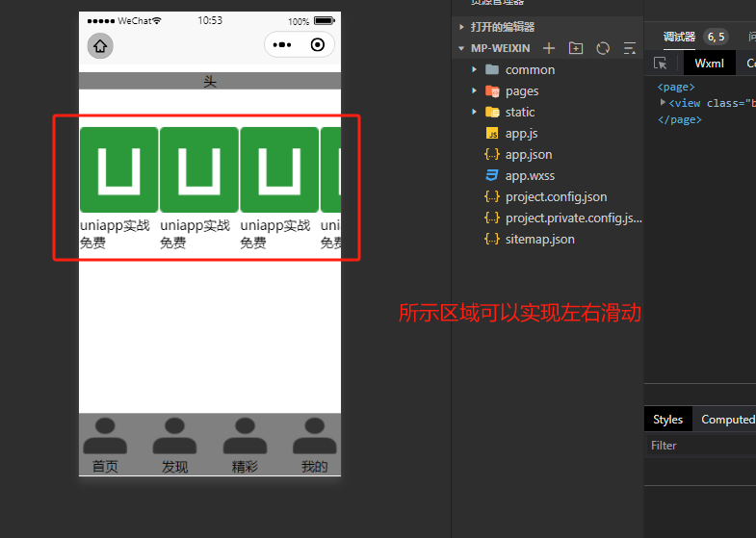This screenshot has height=538, width=756.
Task: Click the 100% battery indicator
Action: [x=311, y=21]
